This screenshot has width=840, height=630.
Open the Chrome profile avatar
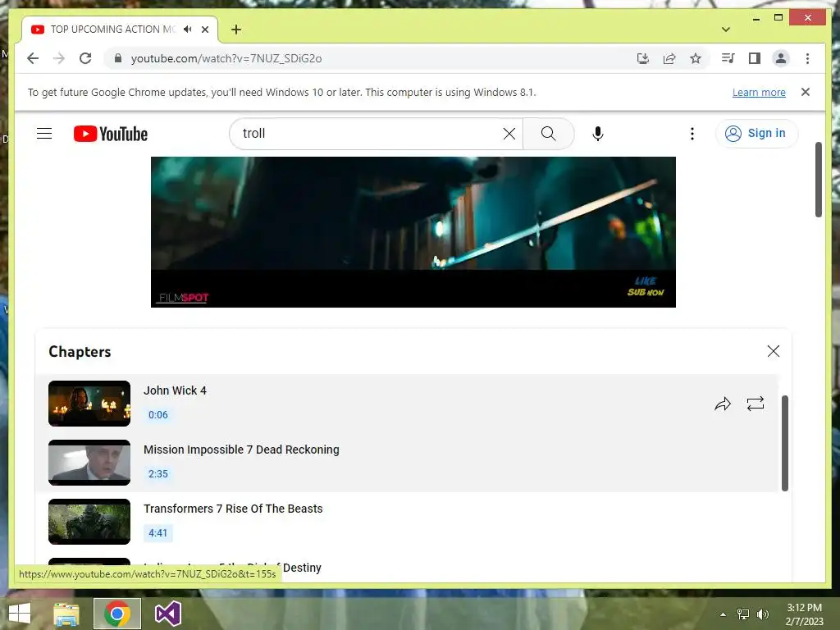781,58
